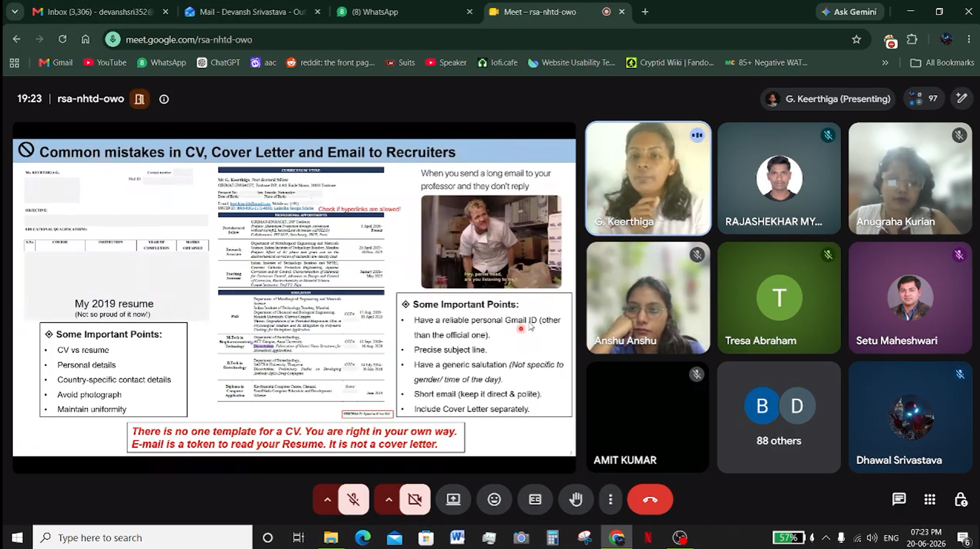
Task: Open the participants list showing 97
Action: [924, 99]
